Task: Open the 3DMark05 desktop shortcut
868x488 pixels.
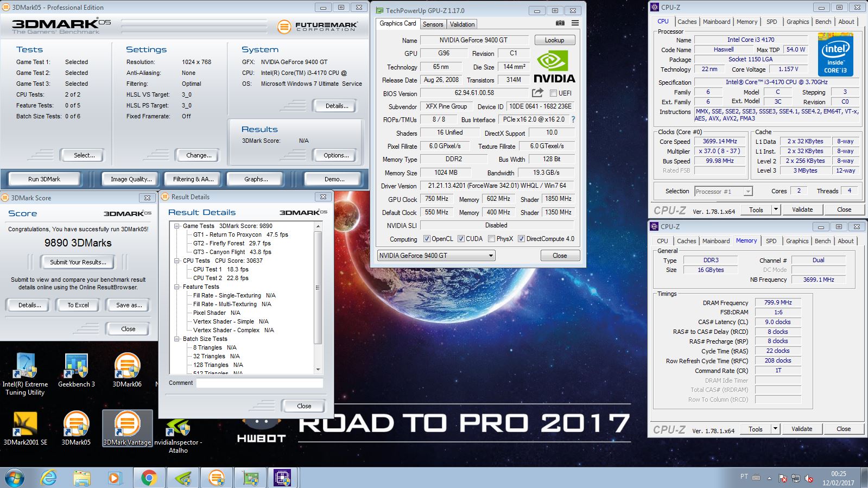Action: (76, 428)
